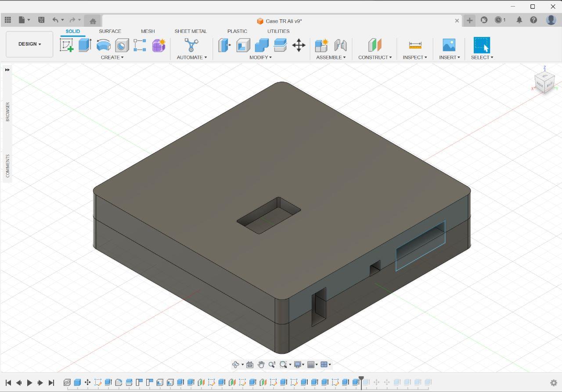Expand the browser panel arrows
This screenshot has height=392, width=562.
[7, 70]
